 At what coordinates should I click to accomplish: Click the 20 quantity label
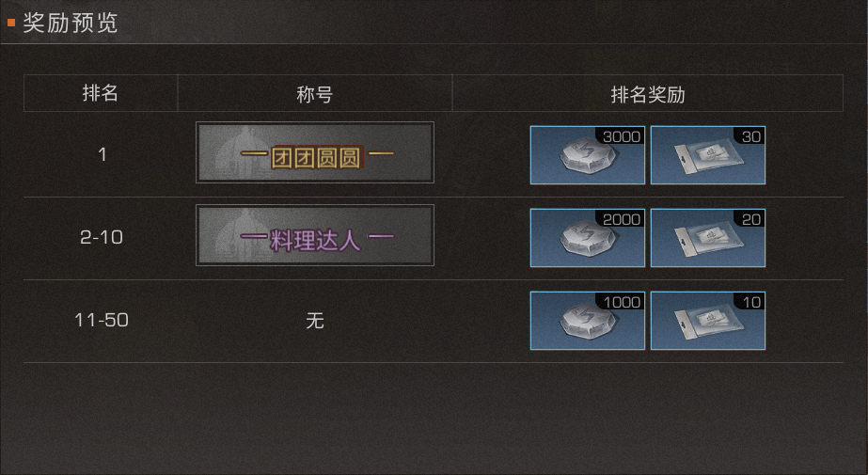coord(750,220)
